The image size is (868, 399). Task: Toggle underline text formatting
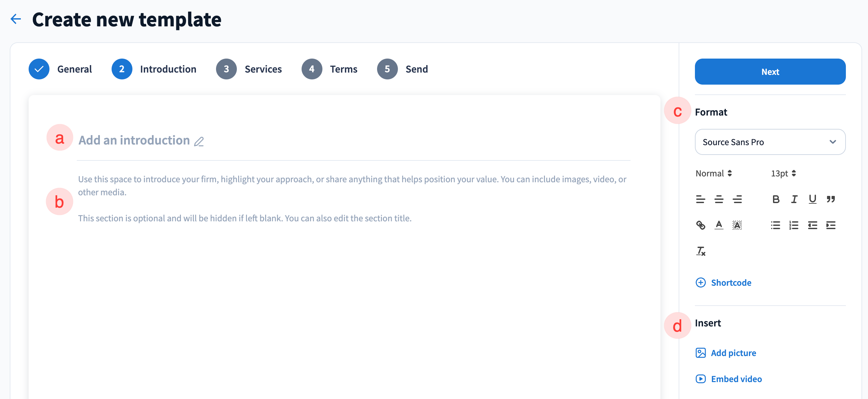pyautogui.click(x=812, y=199)
